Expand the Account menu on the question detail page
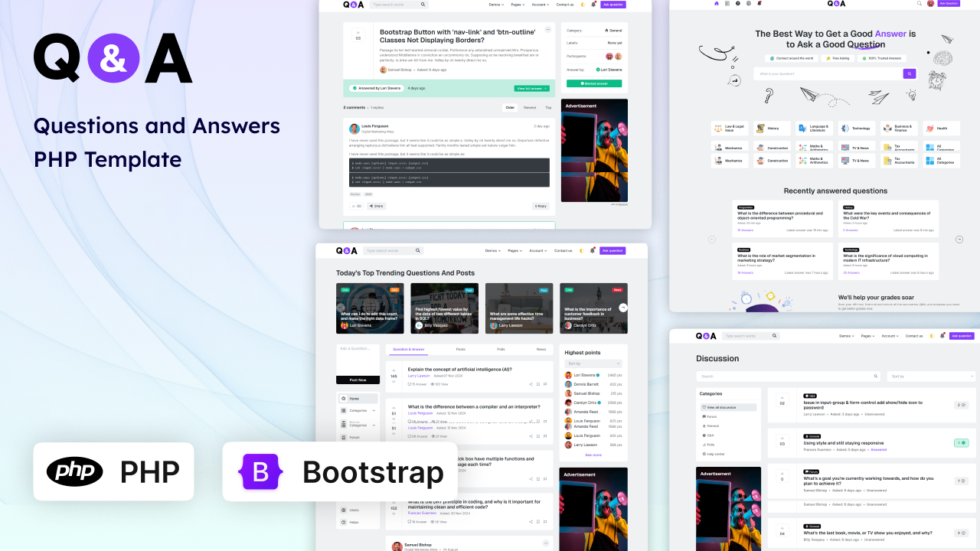 (x=541, y=5)
